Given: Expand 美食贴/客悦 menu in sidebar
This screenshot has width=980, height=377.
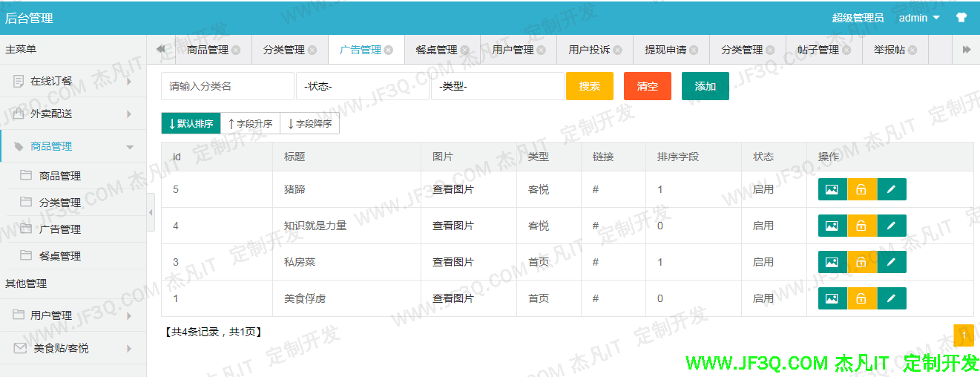Looking at the screenshot, I should (x=73, y=348).
